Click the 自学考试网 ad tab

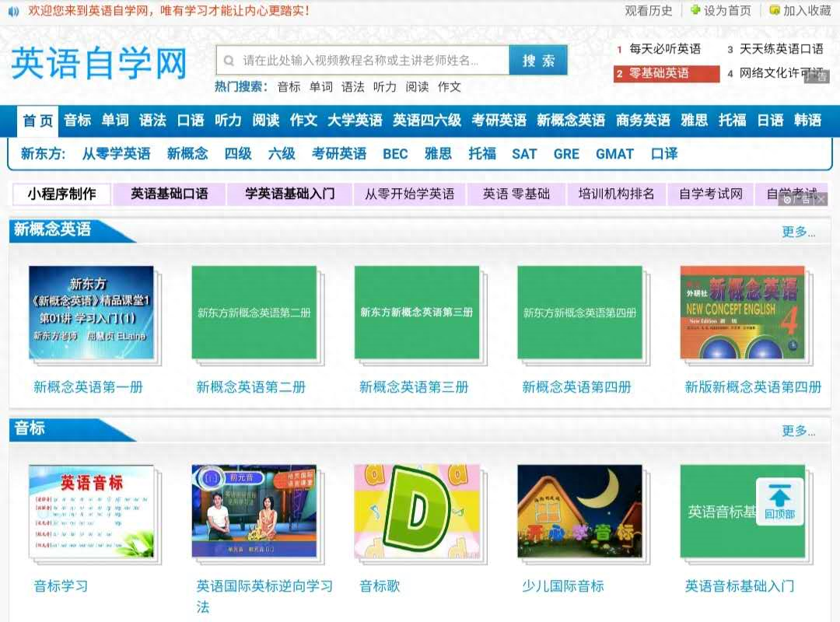(710, 194)
